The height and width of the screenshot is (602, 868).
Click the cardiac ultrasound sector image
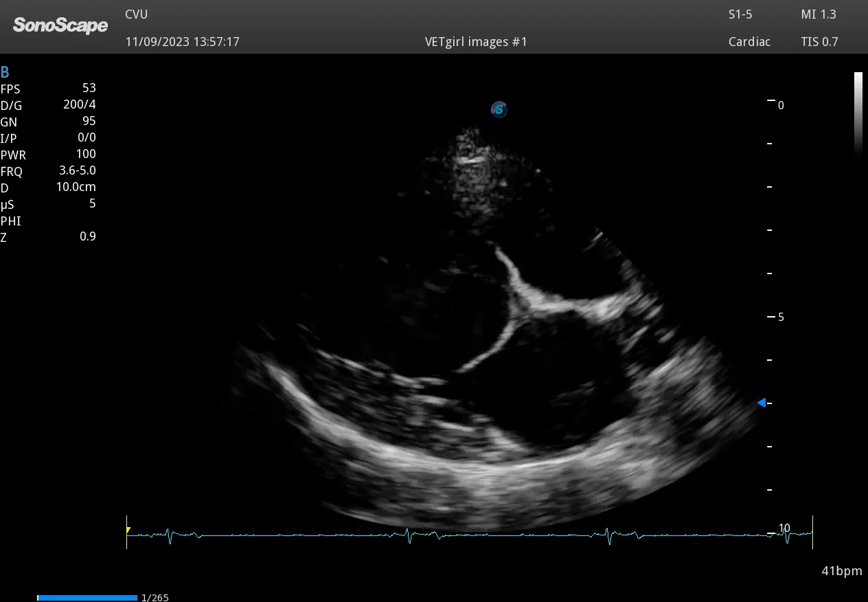click(494, 330)
